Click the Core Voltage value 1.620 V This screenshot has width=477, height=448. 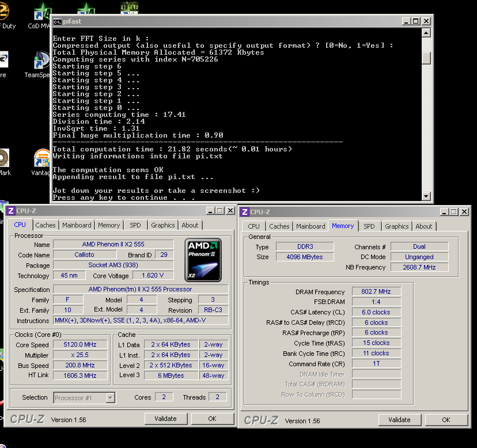pos(153,276)
